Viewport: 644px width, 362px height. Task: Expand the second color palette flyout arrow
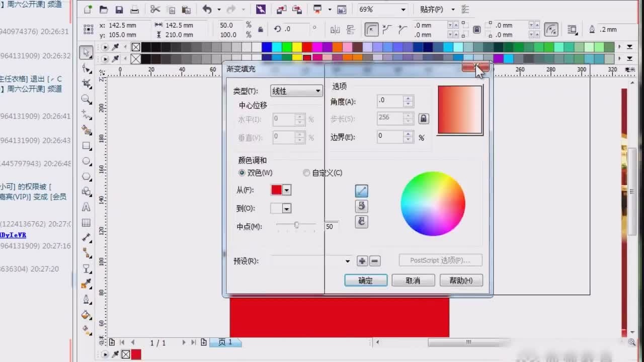629,58
